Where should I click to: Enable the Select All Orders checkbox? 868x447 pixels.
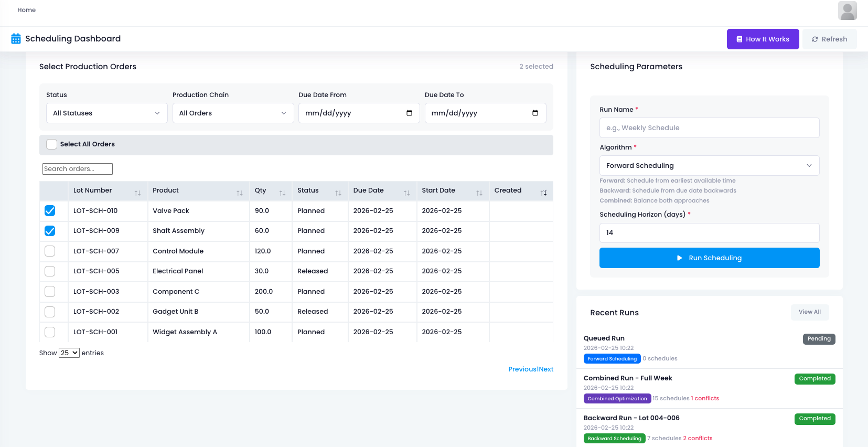point(51,144)
